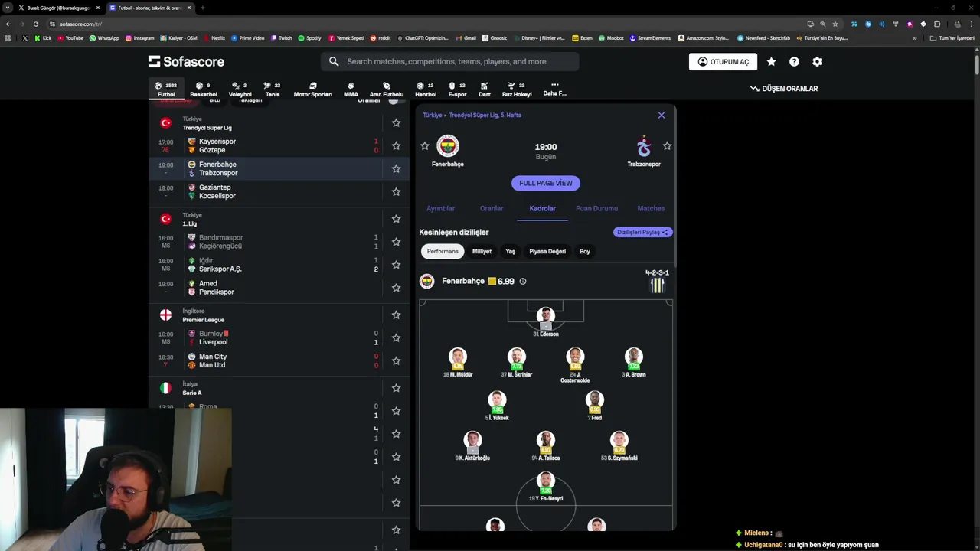980x551 pixels.
Task: Open the Fenerbahçe rating info icon
Action: coord(523,282)
